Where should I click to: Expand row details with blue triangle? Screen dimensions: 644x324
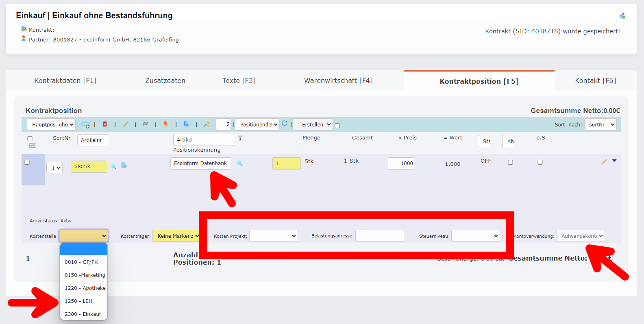(614, 161)
